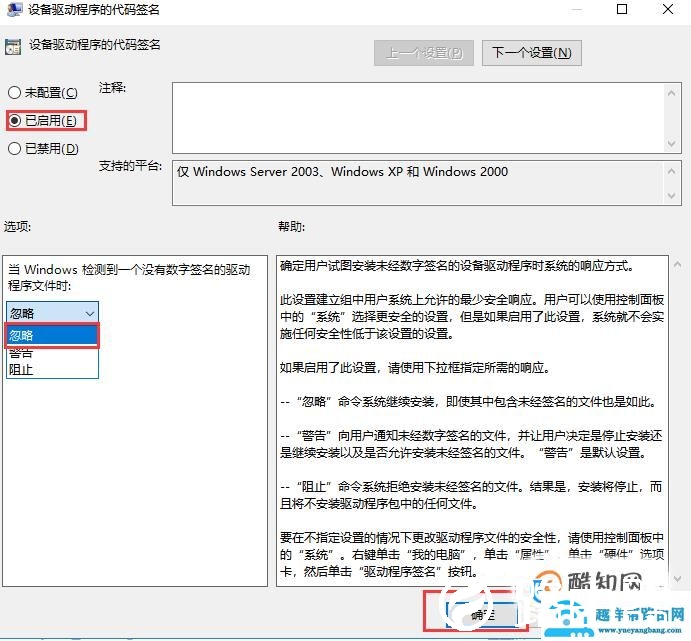The image size is (691, 641).
Task: Click the 上一个设置(P) button
Action: (424, 53)
